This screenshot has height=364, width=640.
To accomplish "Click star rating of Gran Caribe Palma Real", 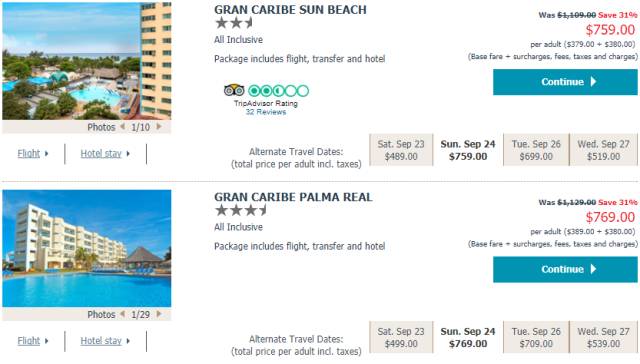I will tap(241, 210).
